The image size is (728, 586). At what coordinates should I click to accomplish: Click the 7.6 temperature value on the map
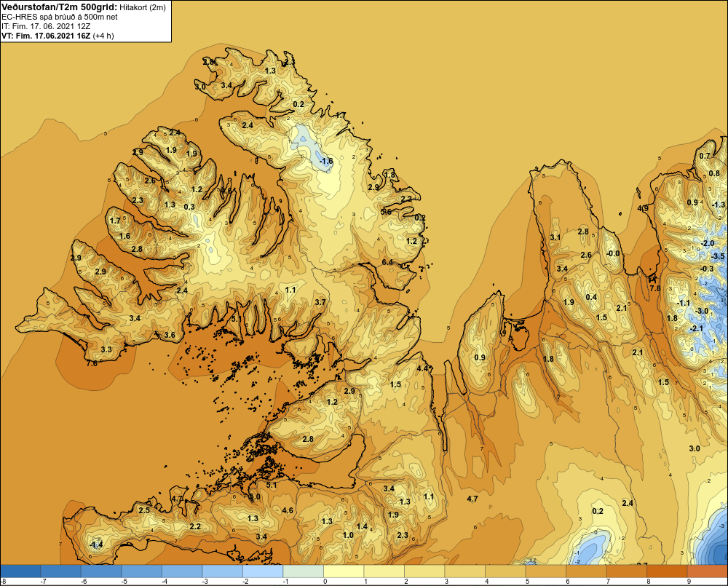[x=92, y=363]
